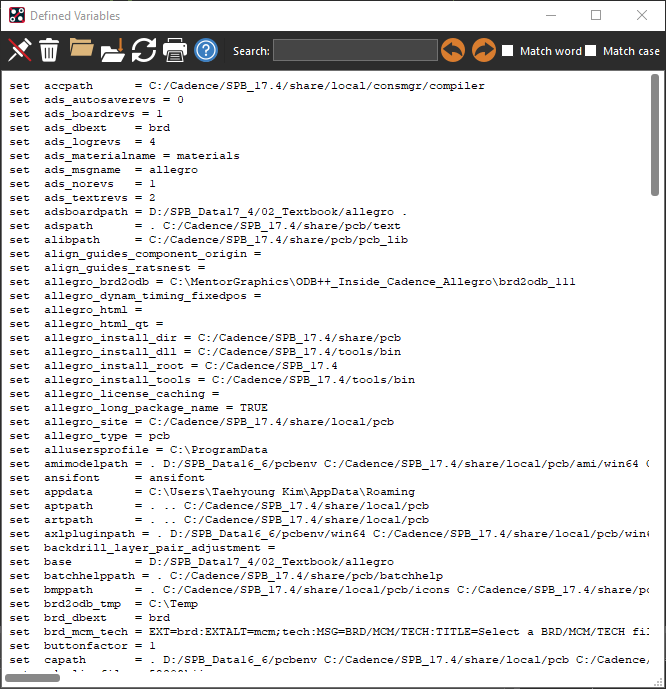Image resolution: width=666 pixels, height=689 pixels.
Task: Click the ads_boardrevs = 1 line
Action: coord(86,114)
